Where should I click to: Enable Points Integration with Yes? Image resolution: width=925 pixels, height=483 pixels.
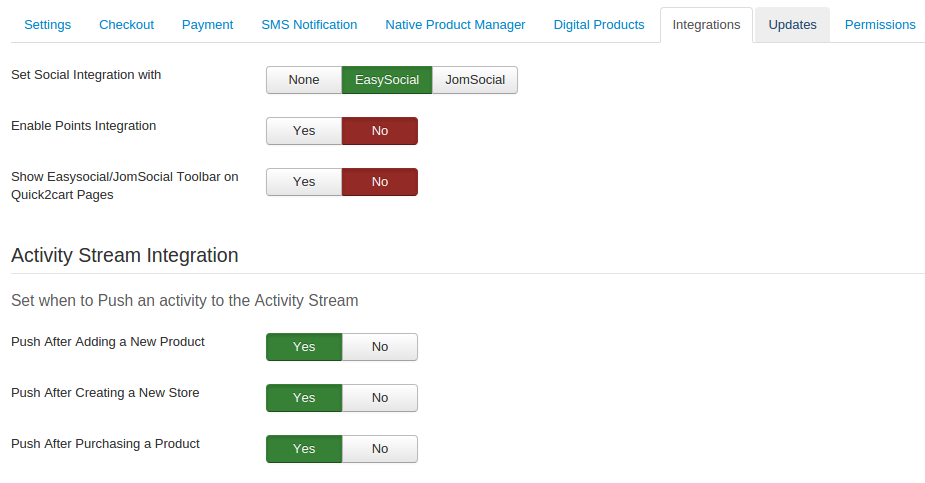[x=304, y=131]
